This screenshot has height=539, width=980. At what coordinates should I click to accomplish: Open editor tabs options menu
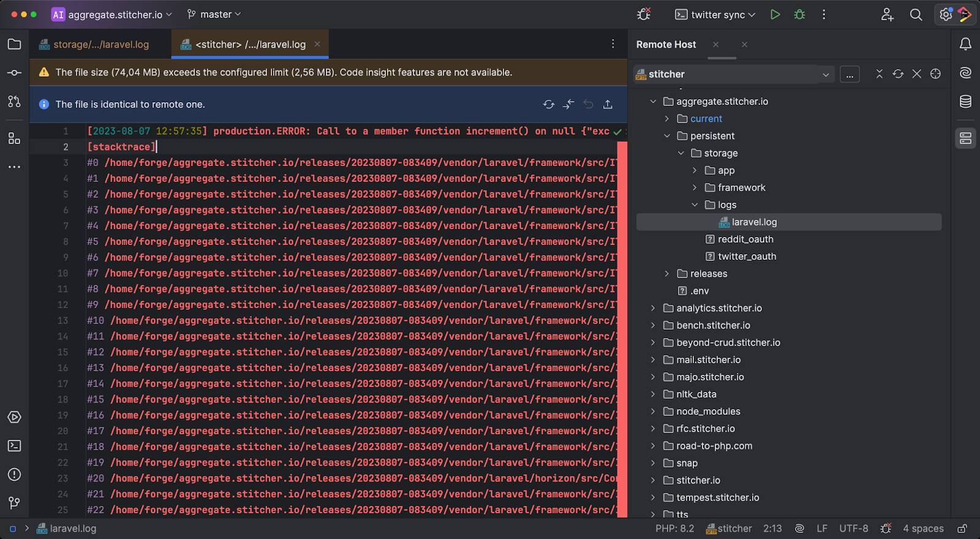pos(612,43)
